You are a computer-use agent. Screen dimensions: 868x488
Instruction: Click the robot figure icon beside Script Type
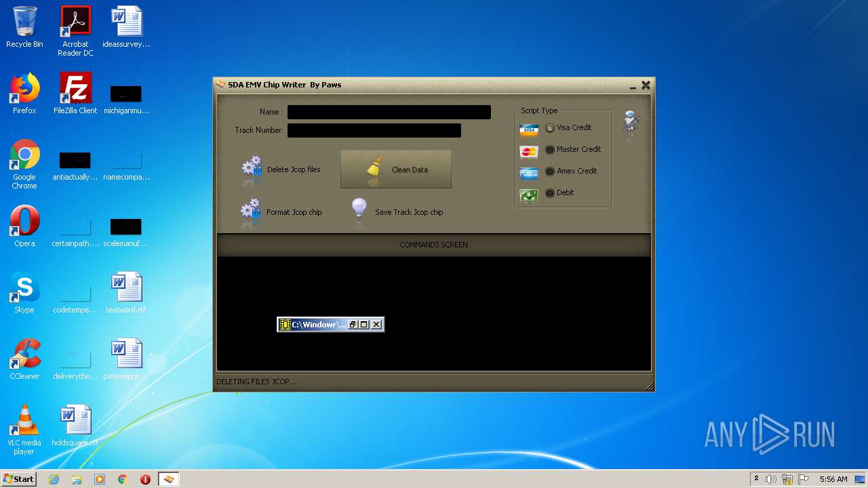[632, 123]
